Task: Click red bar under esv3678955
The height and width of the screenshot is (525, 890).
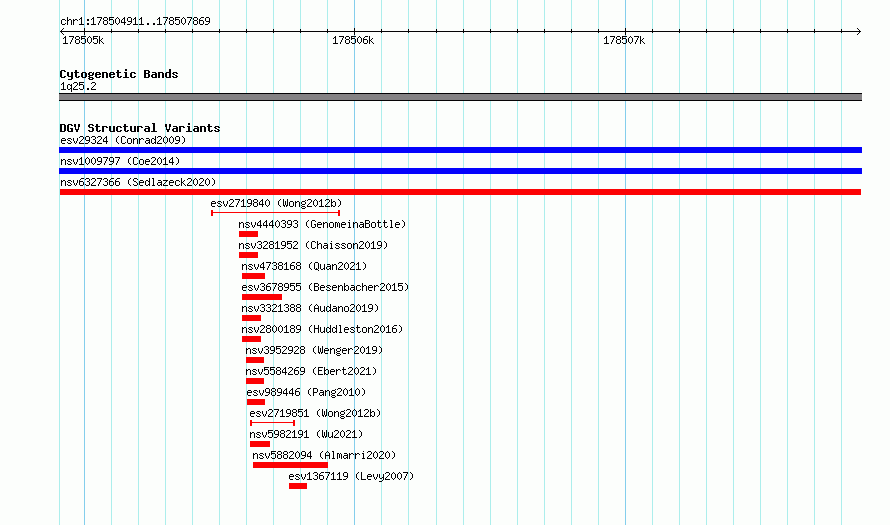Action: 262,297
